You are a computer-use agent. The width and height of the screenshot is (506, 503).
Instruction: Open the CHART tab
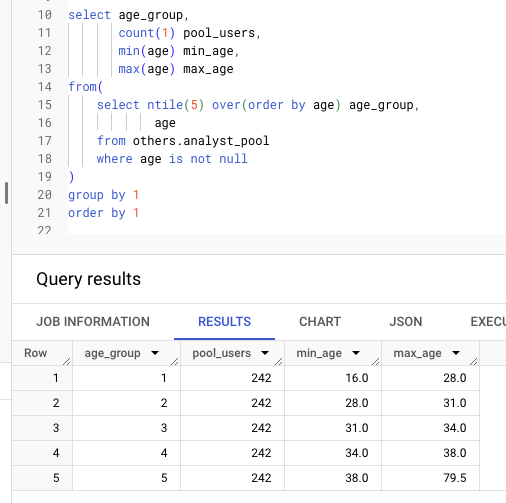point(320,322)
